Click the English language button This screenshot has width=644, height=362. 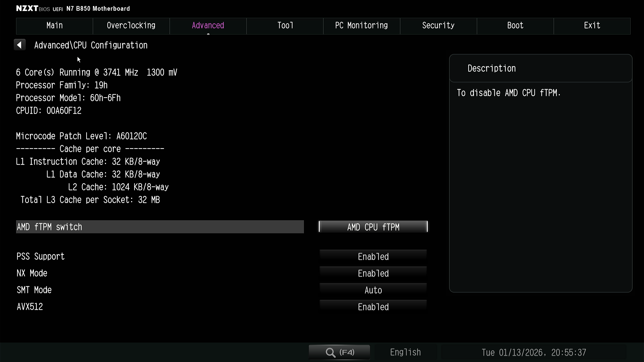tap(405, 352)
